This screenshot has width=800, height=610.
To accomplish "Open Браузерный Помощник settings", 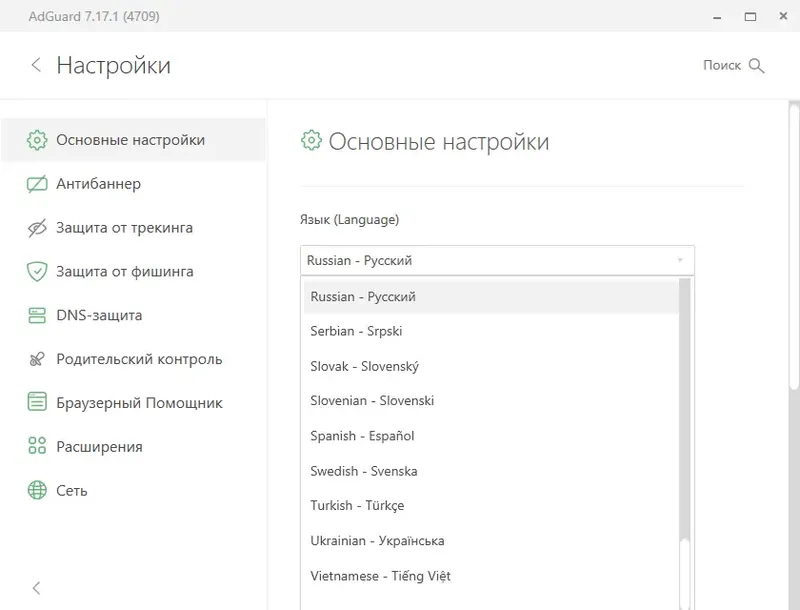I will [134, 403].
